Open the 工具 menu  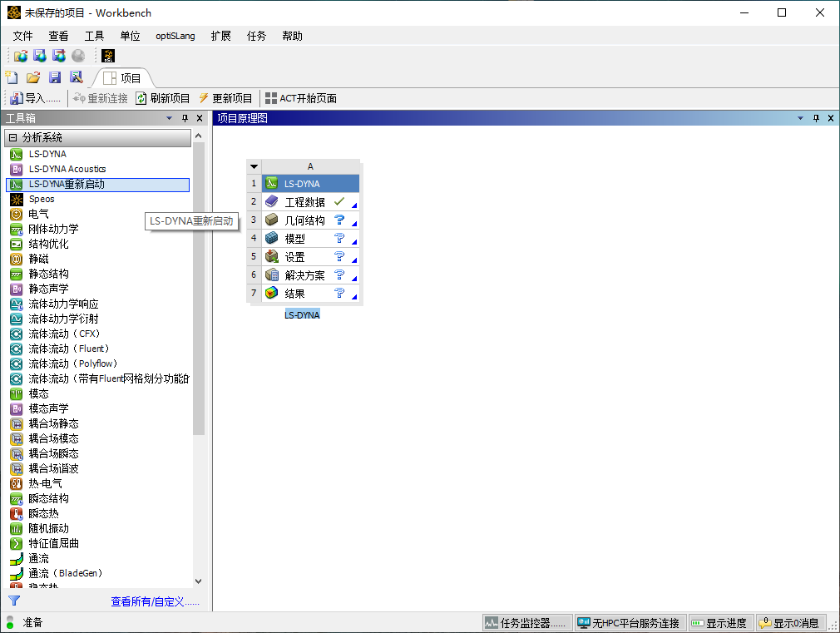[94, 36]
